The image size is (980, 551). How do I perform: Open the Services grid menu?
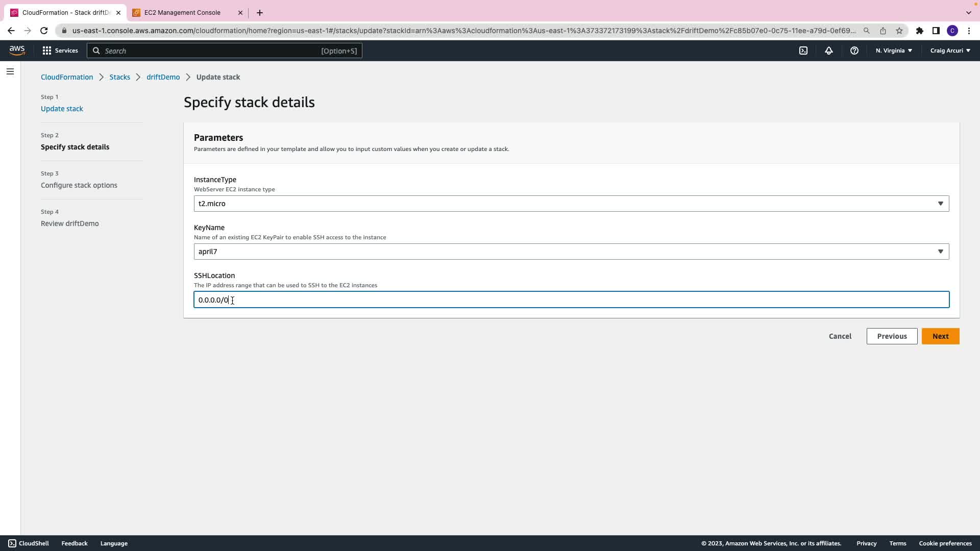pos(60,51)
